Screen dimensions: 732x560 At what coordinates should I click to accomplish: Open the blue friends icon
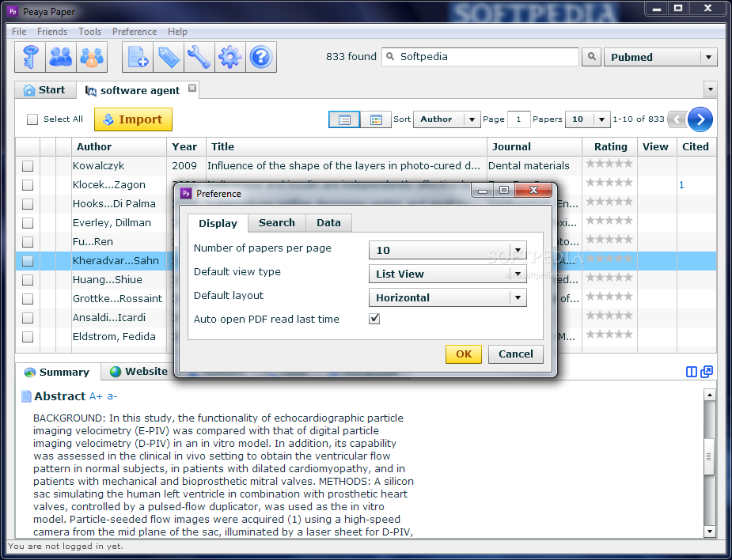61,57
